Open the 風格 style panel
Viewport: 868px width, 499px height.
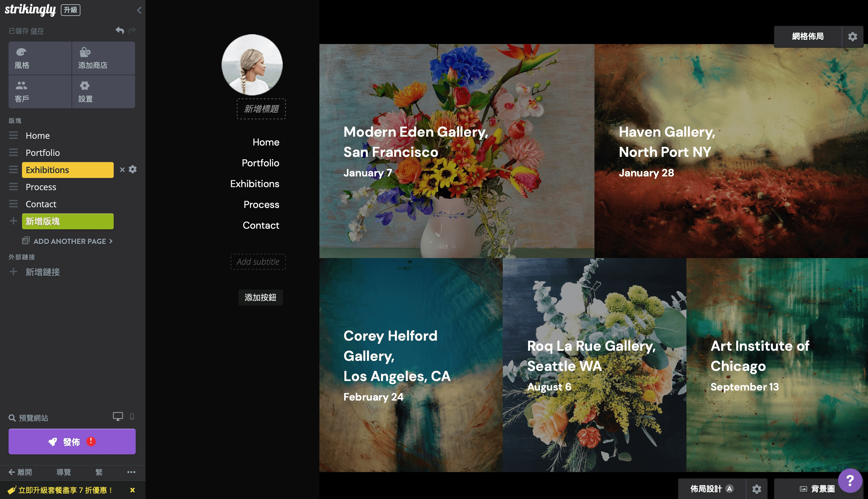tap(40, 58)
